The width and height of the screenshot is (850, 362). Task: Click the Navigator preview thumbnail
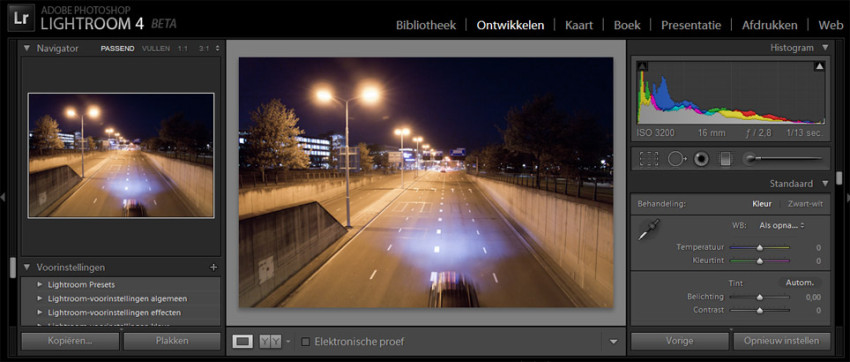[121, 155]
